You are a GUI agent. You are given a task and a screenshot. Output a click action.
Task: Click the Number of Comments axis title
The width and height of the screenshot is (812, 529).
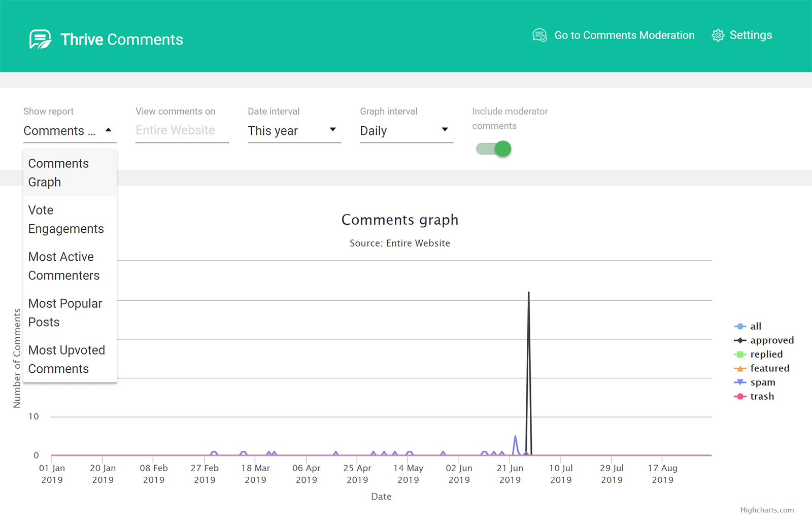(17, 358)
